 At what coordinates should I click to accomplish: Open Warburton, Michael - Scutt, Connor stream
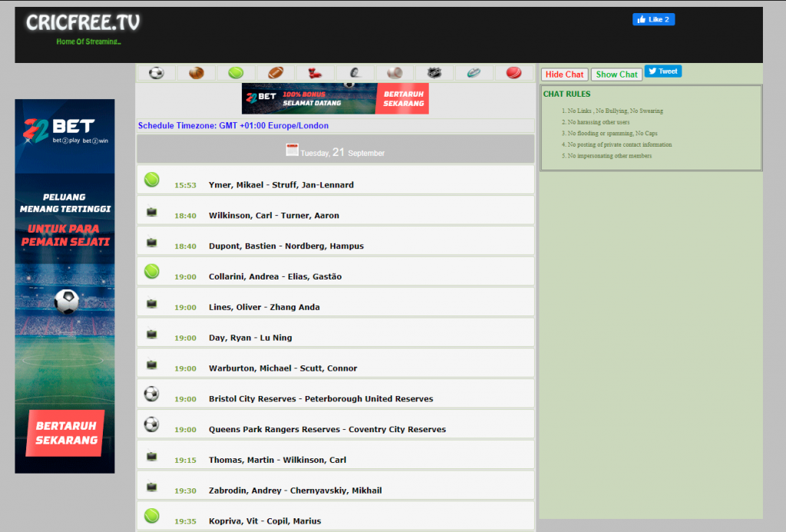[282, 368]
